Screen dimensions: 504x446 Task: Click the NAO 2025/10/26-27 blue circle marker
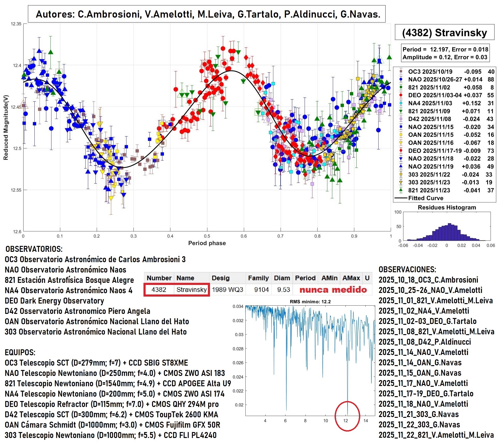[401, 80]
